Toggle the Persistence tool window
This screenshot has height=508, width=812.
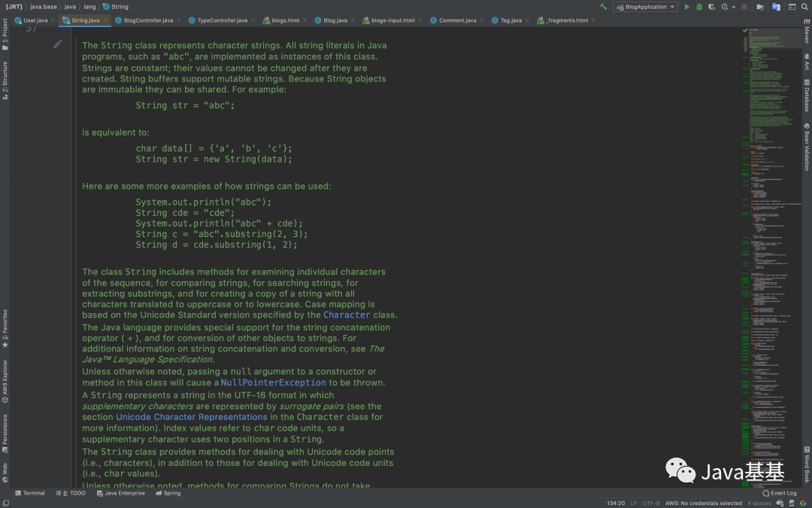tap(5, 433)
